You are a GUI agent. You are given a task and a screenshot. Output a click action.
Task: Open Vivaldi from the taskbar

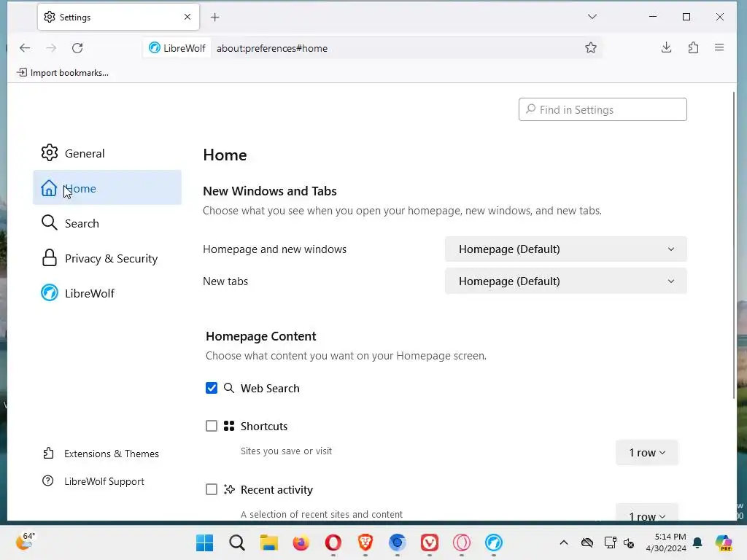(x=429, y=542)
